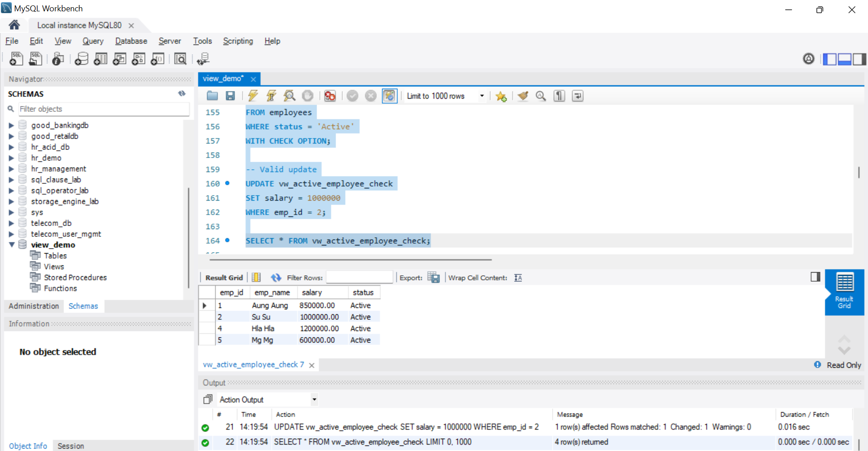Open the Scripting menu

[x=238, y=41]
